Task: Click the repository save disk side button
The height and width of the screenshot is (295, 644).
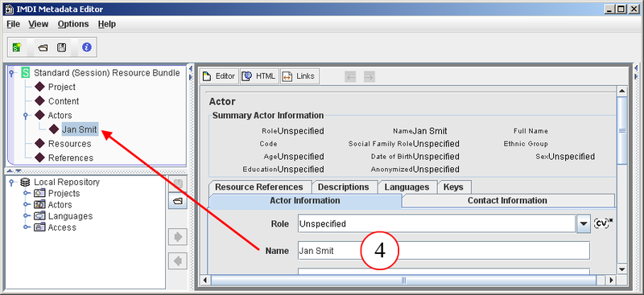Action: [178, 183]
